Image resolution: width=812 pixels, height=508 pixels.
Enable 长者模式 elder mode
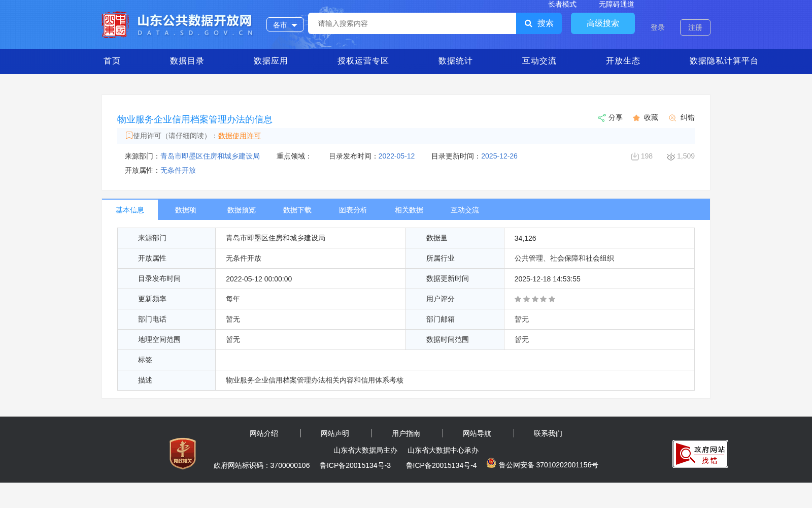click(562, 4)
